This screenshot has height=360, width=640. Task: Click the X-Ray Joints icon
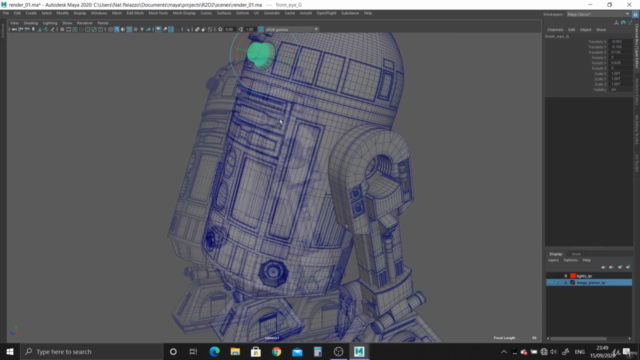pos(210,29)
